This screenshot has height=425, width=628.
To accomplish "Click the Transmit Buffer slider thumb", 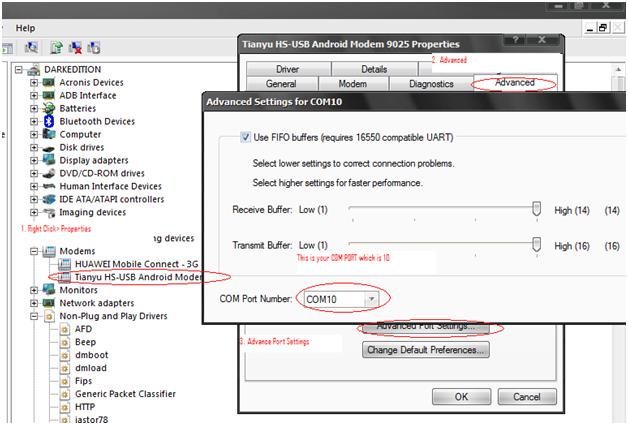I will pyautogui.click(x=537, y=244).
